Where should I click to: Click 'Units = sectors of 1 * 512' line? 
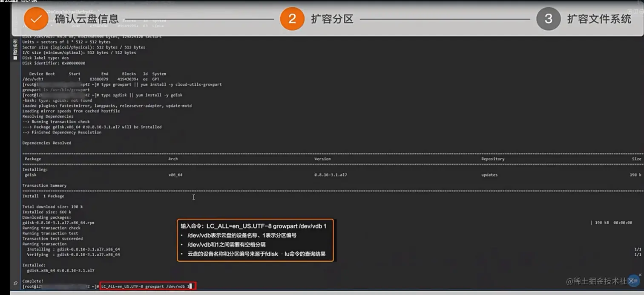coord(66,42)
